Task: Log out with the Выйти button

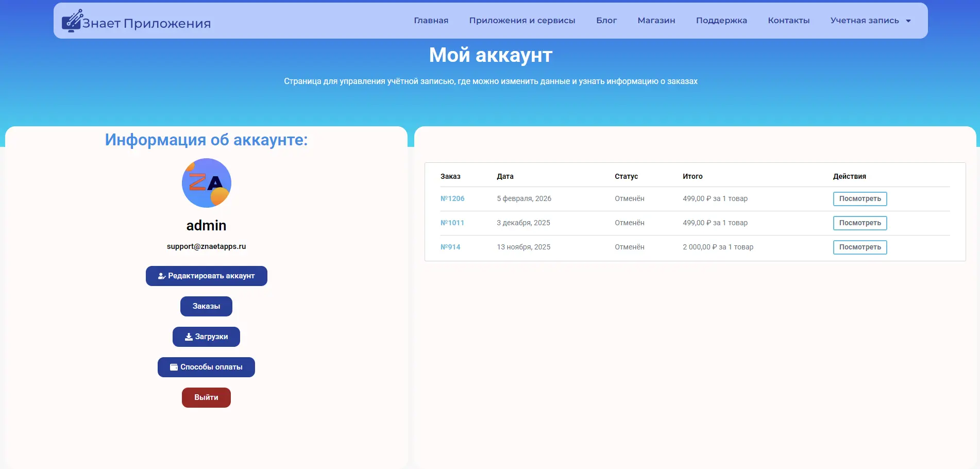Action: [206, 397]
